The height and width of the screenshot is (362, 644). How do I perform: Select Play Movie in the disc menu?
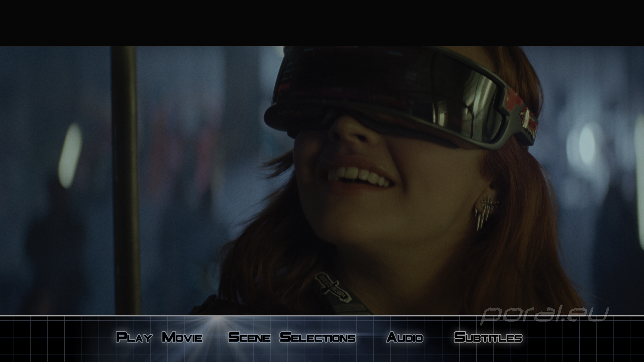[159, 337]
